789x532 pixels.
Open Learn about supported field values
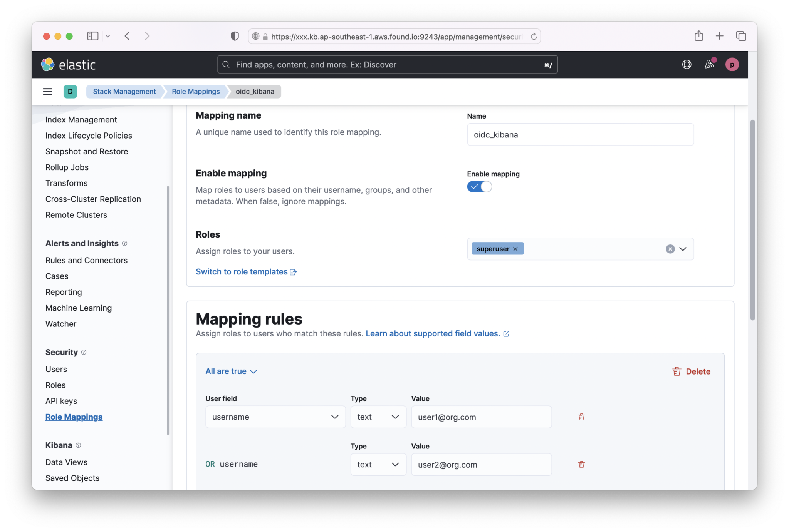[x=433, y=333]
